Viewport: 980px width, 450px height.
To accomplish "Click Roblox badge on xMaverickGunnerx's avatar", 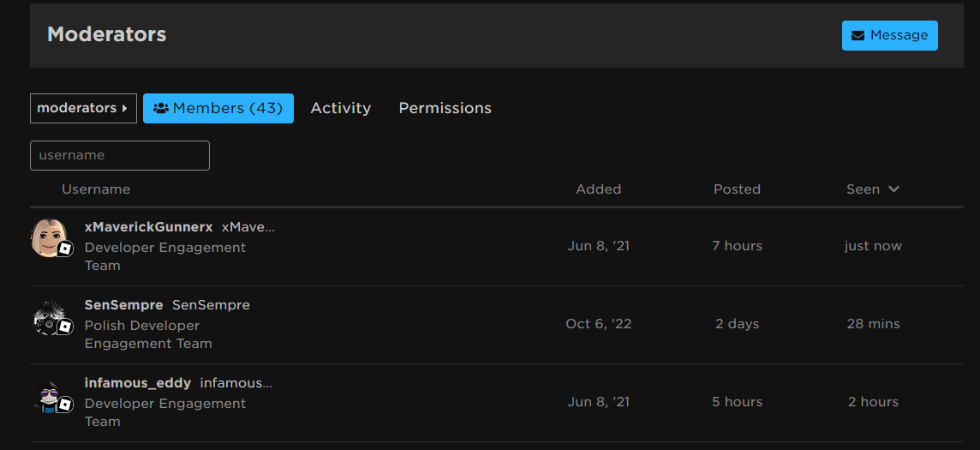I will [x=65, y=249].
